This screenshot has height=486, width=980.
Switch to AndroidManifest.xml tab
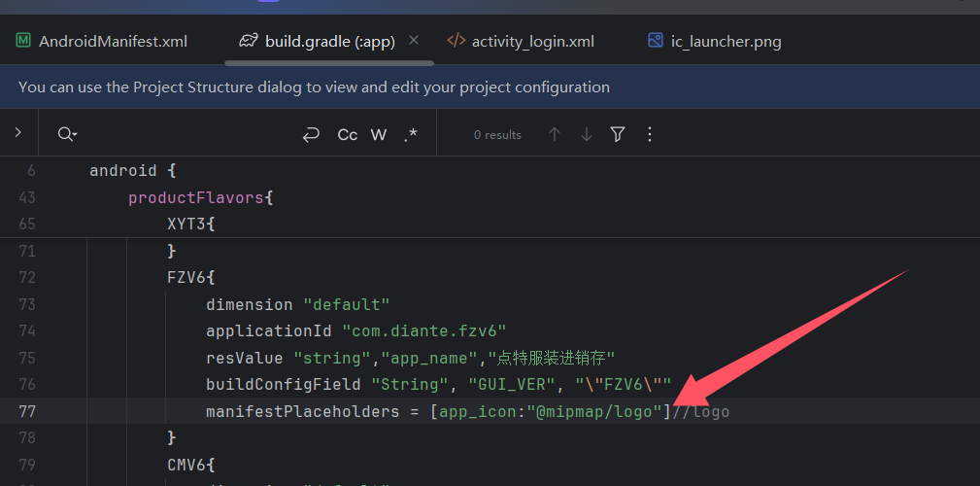point(112,41)
